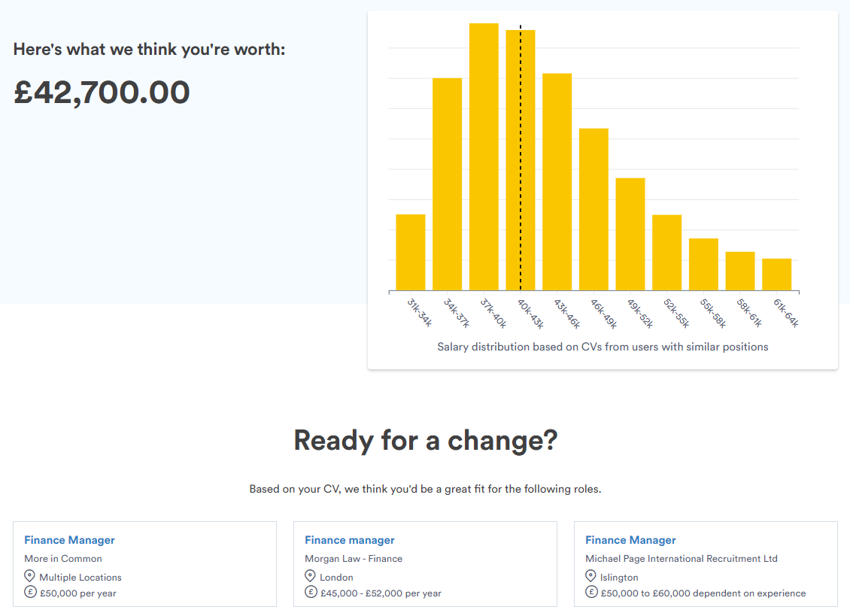Open Michael Page Finance Manager job link
Image resolution: width=850 pixels, height=616 pixels.
click(630, 540)
